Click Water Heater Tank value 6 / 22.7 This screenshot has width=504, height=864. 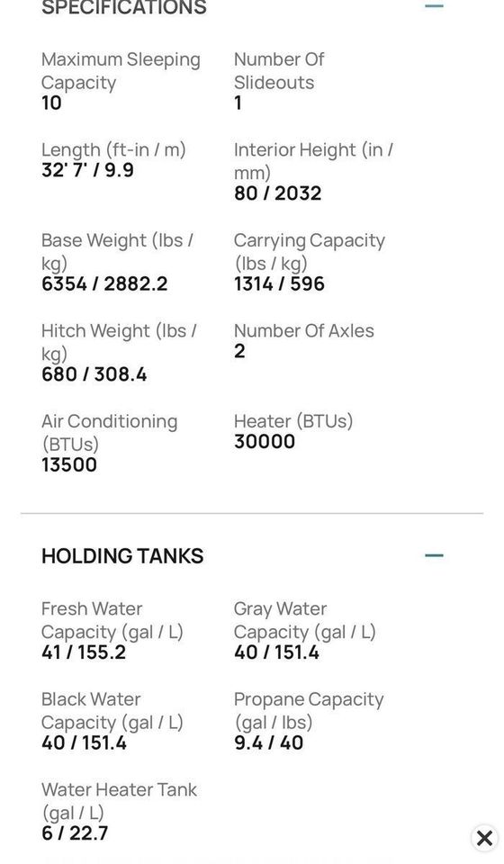pos(75,833)
